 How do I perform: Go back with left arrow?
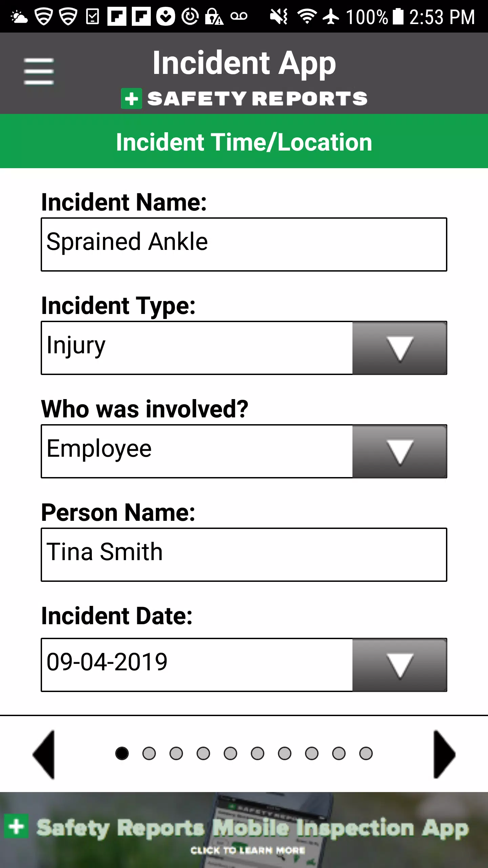pyautogui.click(x=43, y=754)
